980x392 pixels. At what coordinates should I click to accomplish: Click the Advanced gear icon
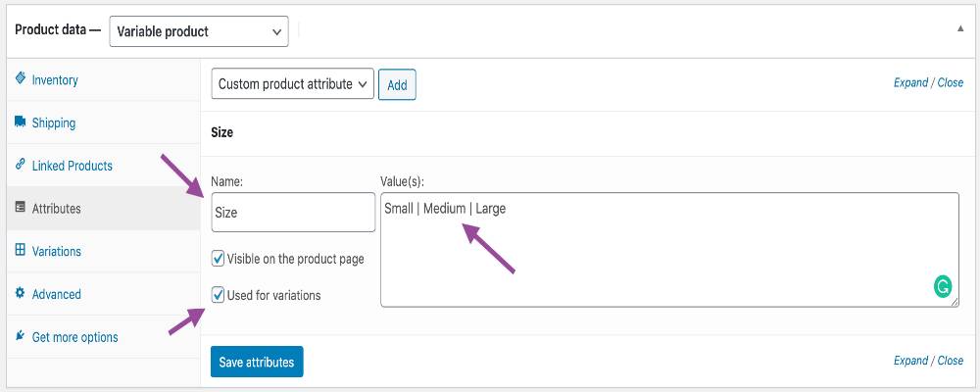(21, 294)
